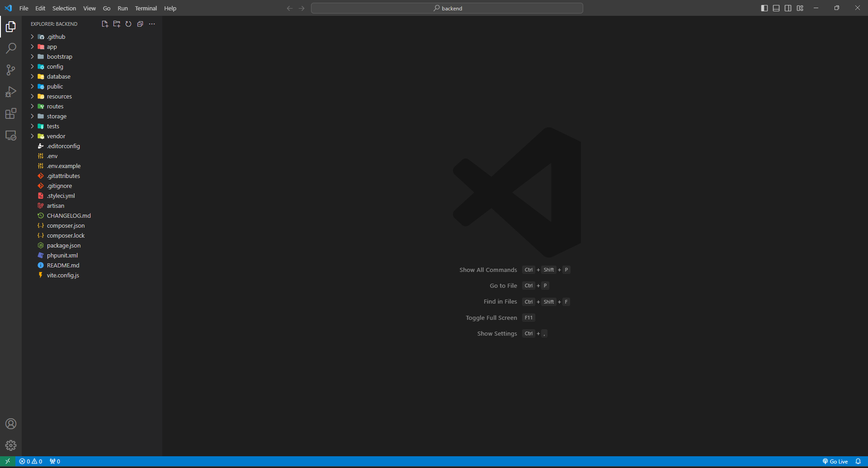Expand the vendor folder

click(x=56, y=136)
